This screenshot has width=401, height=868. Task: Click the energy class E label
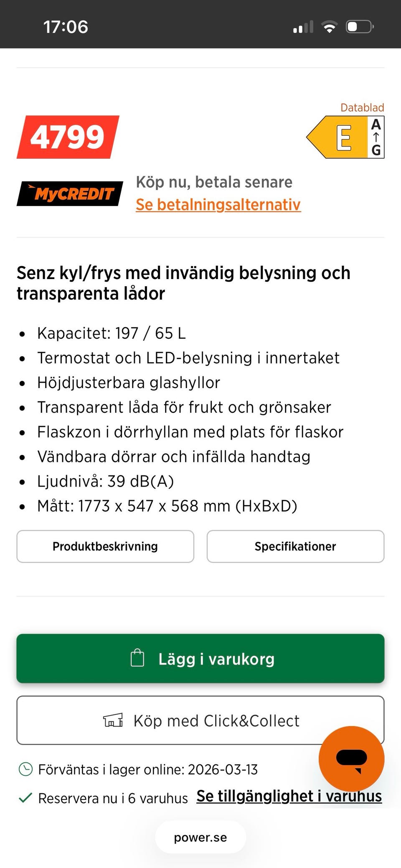pyautogui.click(x=345, y=137)
